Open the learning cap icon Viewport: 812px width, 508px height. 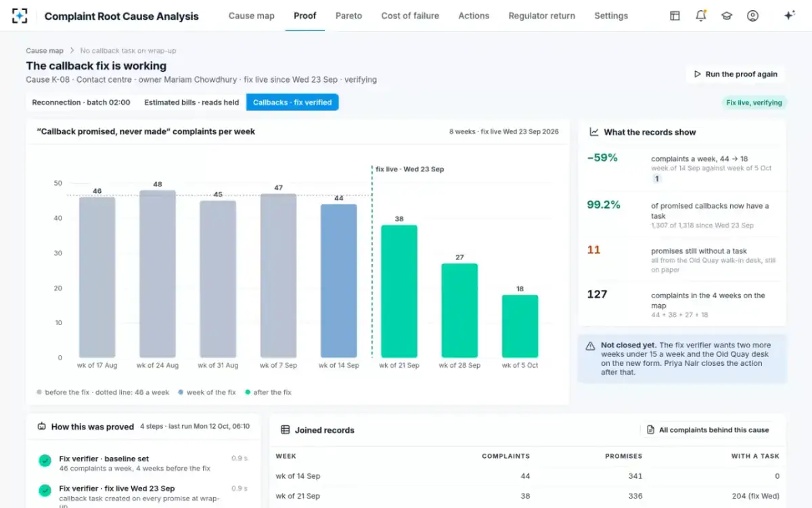[727, 16]
